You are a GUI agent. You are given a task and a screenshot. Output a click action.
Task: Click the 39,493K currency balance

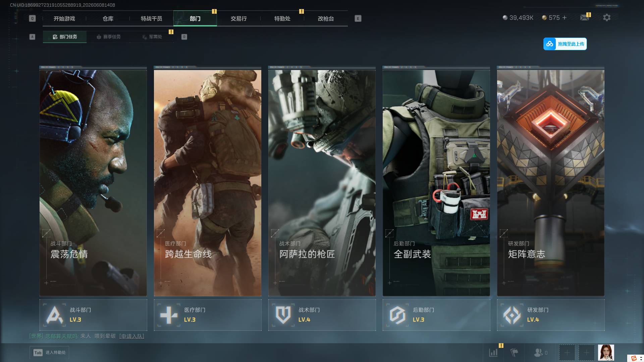(518, 18)
